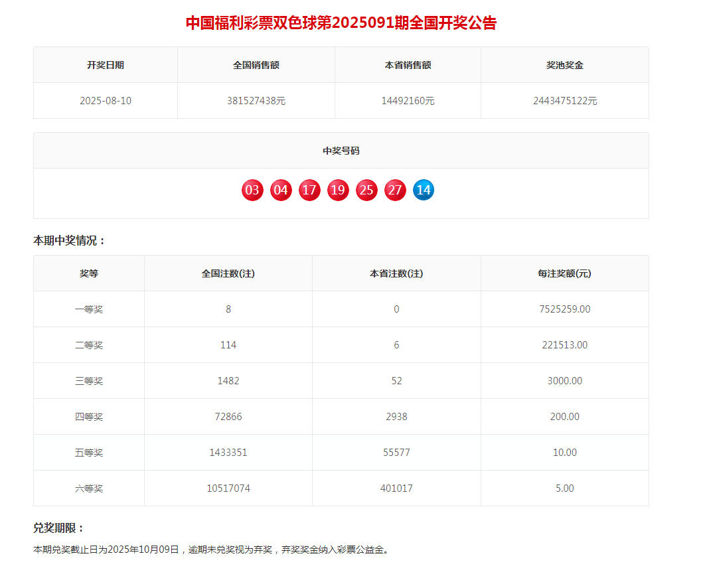Select the 本省注数(注) column header
711x588 pixels.
(x=396, y=273)
